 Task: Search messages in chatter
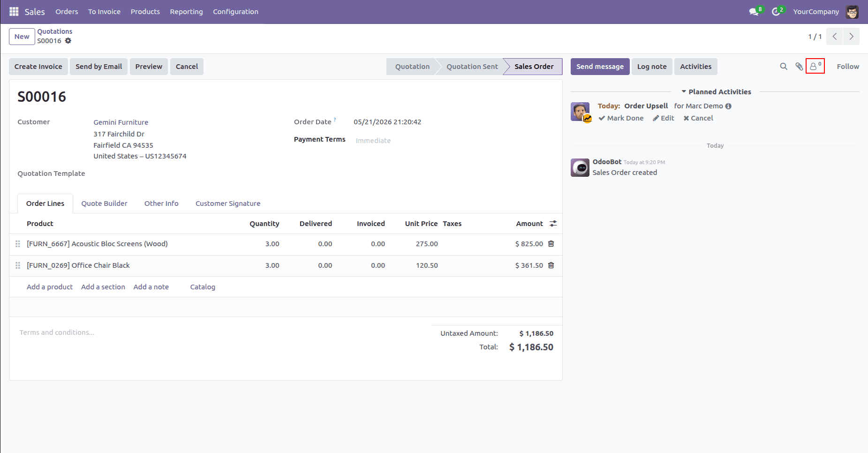pyautogui.click(x=784, y=67)
